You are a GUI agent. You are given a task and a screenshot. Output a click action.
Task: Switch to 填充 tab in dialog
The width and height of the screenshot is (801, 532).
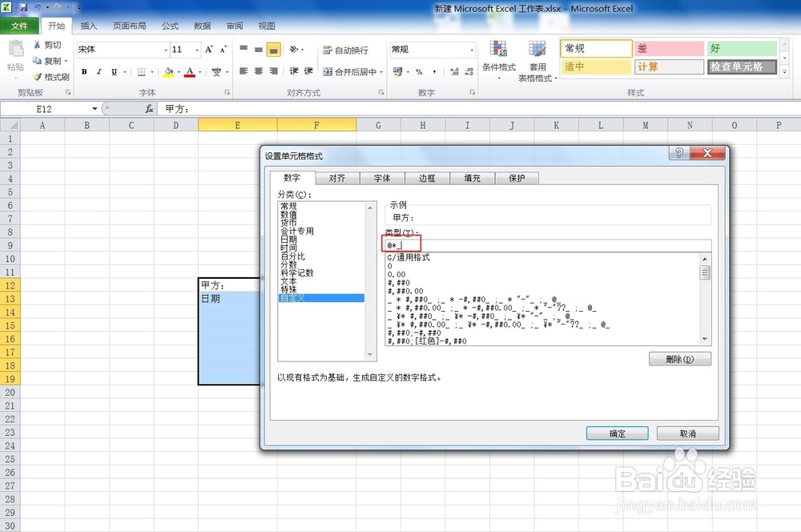click(x=472, y=178)
